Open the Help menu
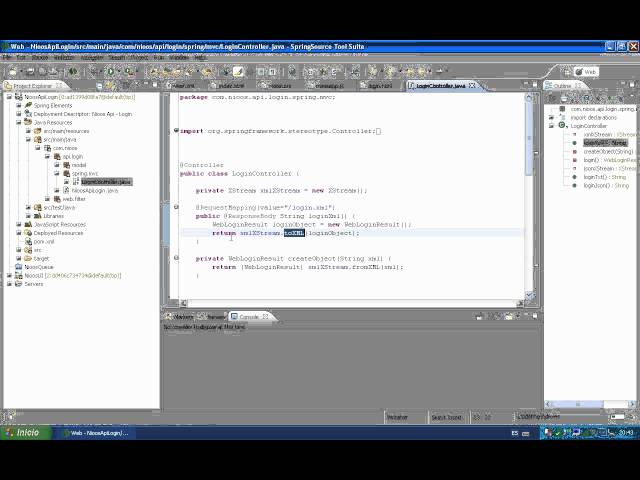 [200, 58]
